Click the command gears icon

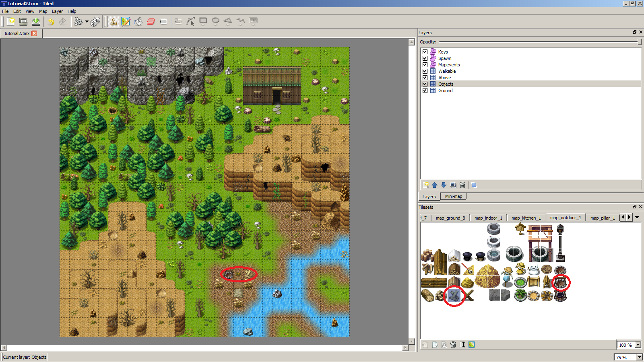tap(78, 21)
